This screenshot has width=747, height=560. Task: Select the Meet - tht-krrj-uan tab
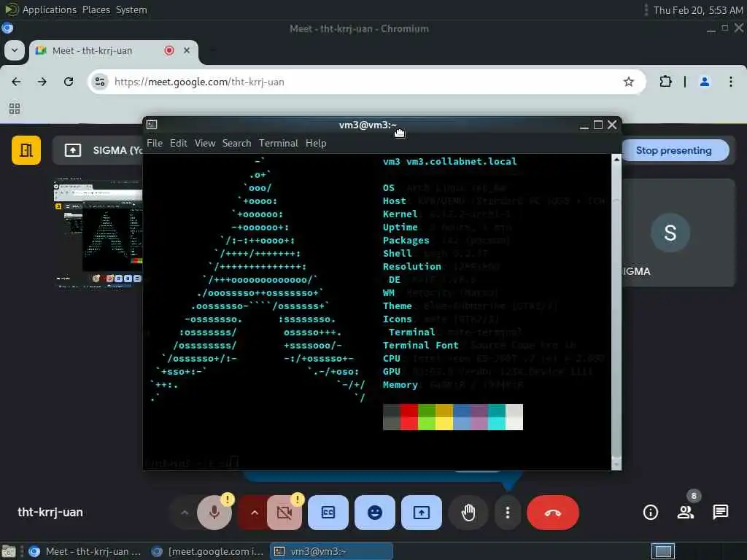(114, 51)
